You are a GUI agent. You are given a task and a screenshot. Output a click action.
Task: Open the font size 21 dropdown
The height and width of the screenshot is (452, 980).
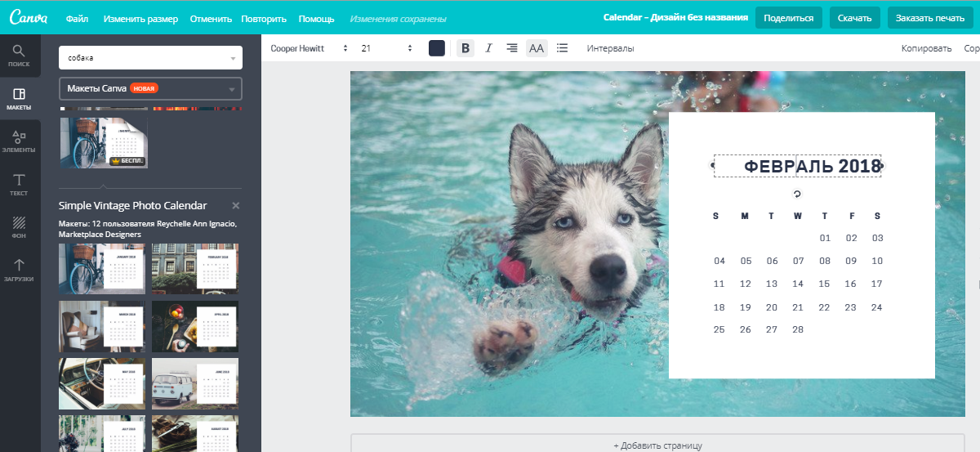pyautogui.click(x=386, y=48)
